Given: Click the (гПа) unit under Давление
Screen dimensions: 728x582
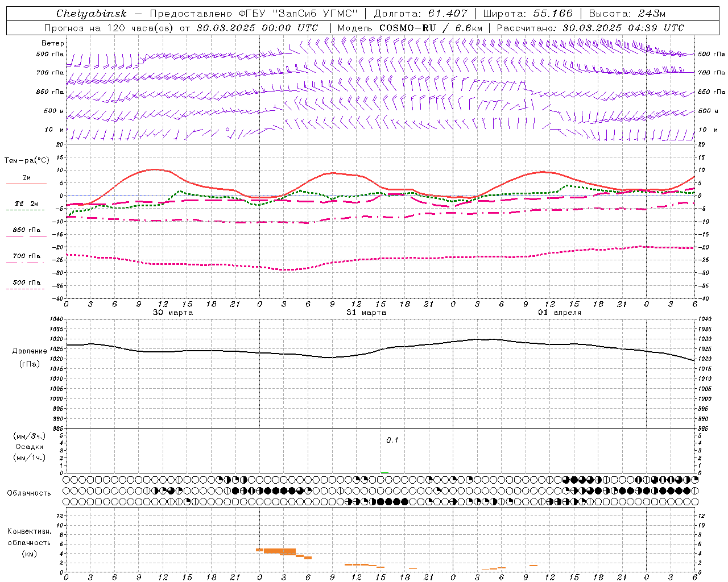Looking at the screenshot, I should [30, 364].
